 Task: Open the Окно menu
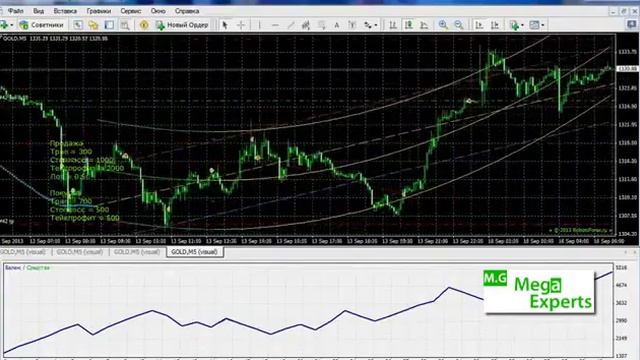[158, 11]
